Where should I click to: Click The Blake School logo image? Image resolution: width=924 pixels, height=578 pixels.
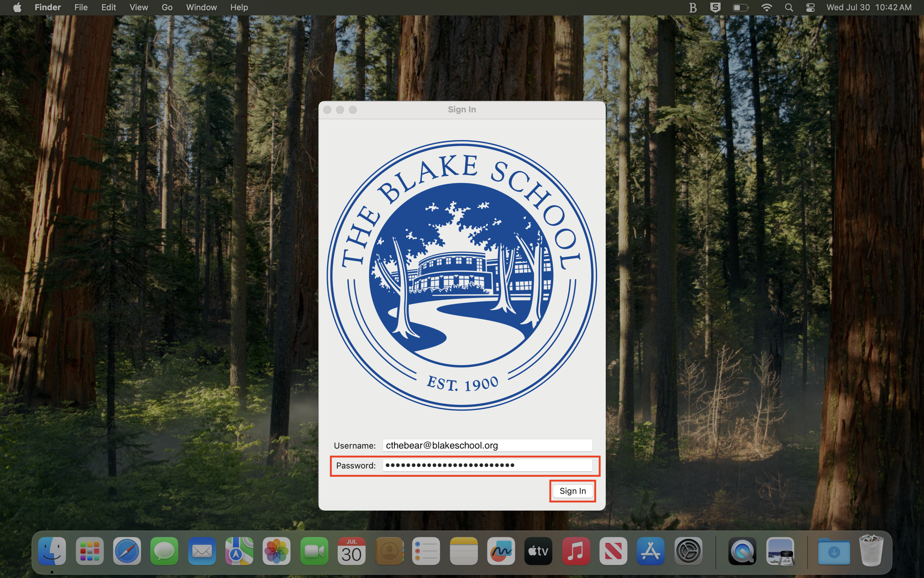pos(462,275)
